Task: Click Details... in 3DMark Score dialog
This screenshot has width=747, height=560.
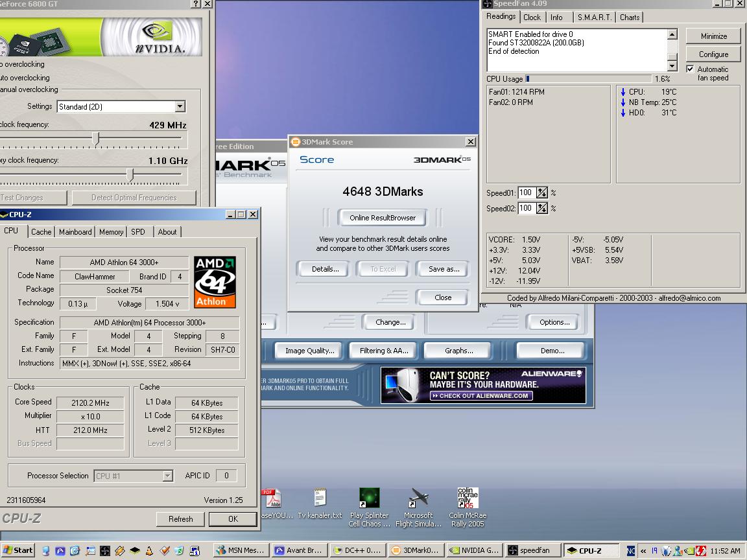Action: [326, 269]
